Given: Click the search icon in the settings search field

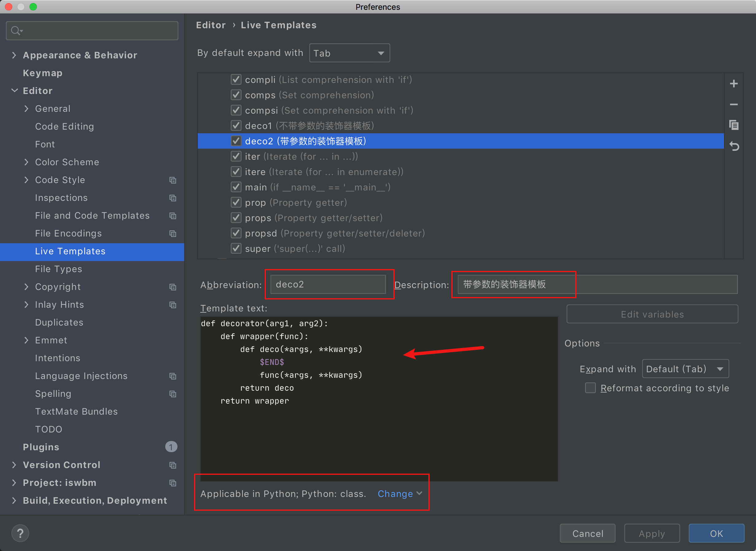Looking at the screenshot, I should (x=16, y=31).
